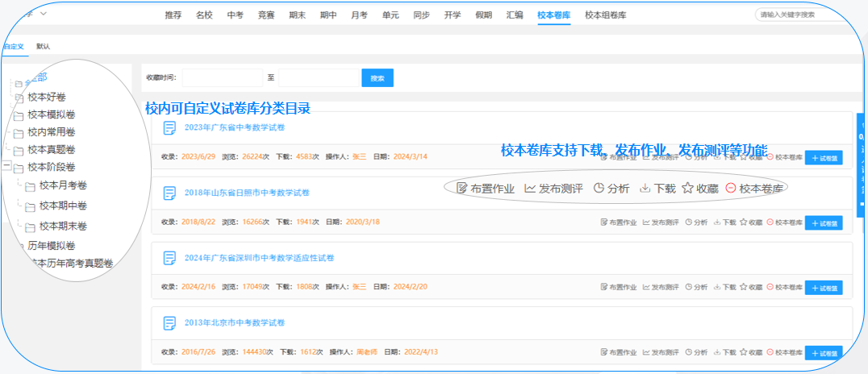Click document icon of 2013年北京市中考 paper
This screenshot has width=868, height=374.
point(169,322)
